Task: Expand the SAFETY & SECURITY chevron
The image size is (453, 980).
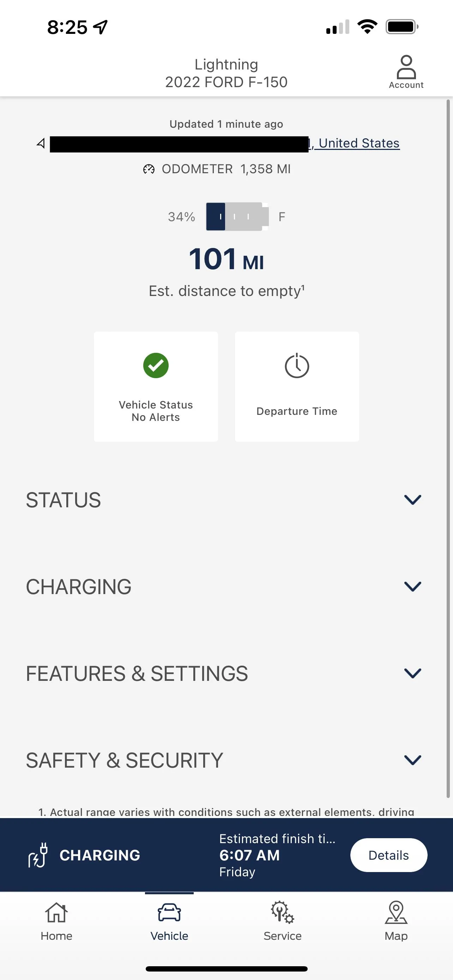Action: point(412,760)
